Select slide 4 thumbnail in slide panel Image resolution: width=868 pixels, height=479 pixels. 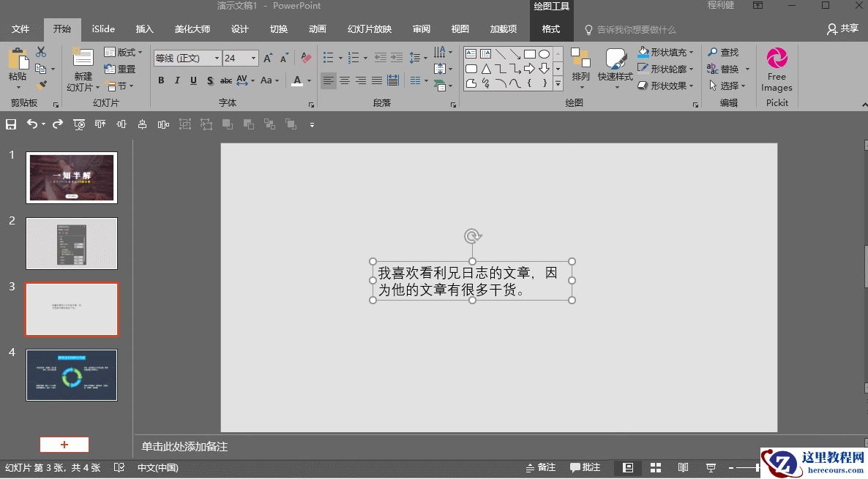coord(72,375)
